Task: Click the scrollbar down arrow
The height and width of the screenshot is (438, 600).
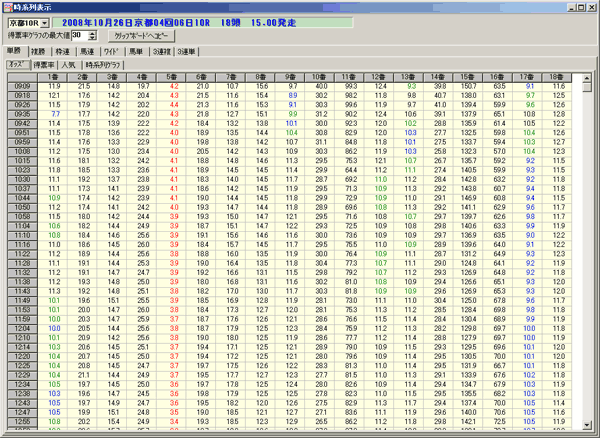Action: click(x=587, y=425)
